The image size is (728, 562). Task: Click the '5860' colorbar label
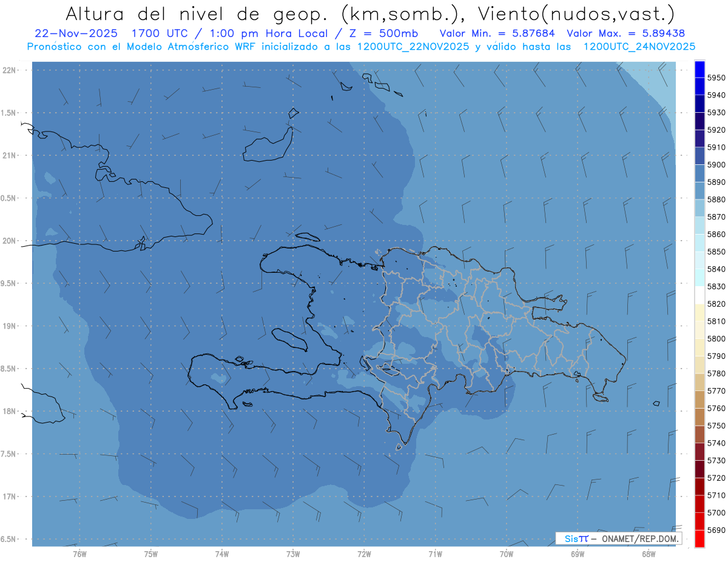(716, 234)
